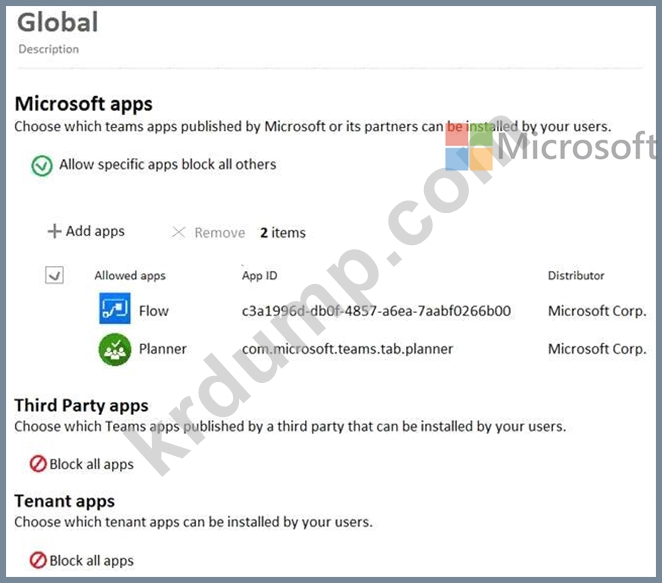The width and height of the screenshot is (662, 583).
Task: Click green checkmark icon under Microsoft apps
Action: [42, 165]
